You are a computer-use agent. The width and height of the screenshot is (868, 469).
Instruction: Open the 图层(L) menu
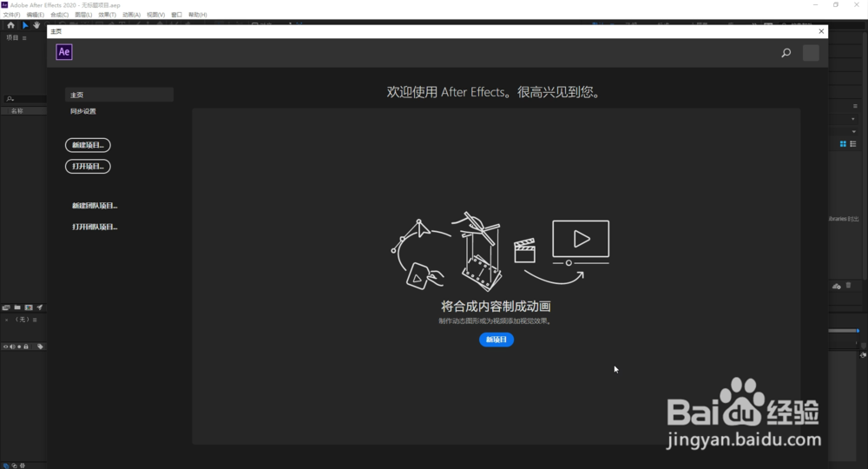coord(83,15)
